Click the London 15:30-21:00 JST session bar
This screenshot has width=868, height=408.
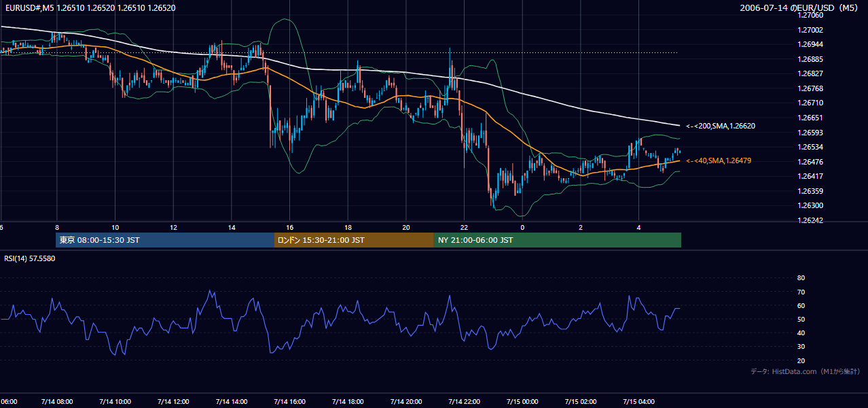pos(354,240)
